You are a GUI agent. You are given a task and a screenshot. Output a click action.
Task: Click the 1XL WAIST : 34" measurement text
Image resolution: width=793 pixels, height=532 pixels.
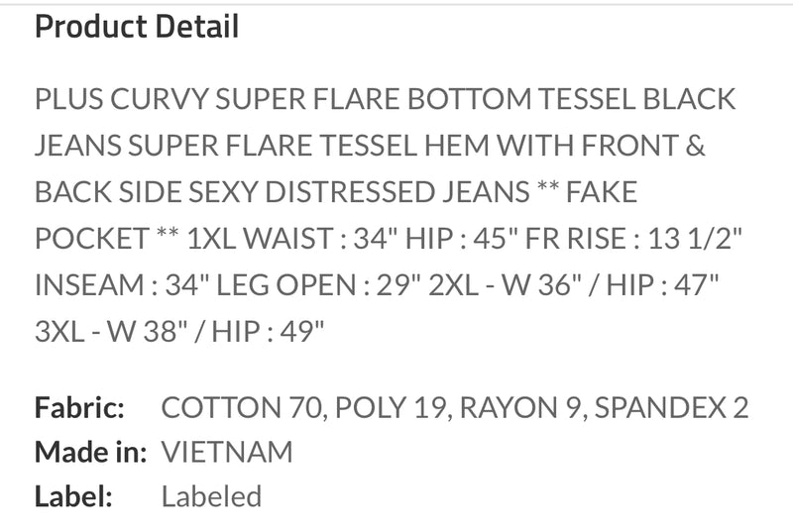click(x=292, y=238)
